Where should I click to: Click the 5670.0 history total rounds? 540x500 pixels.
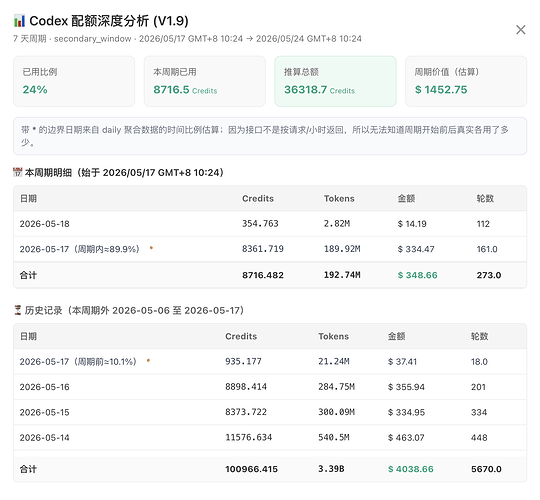(486, 469)
